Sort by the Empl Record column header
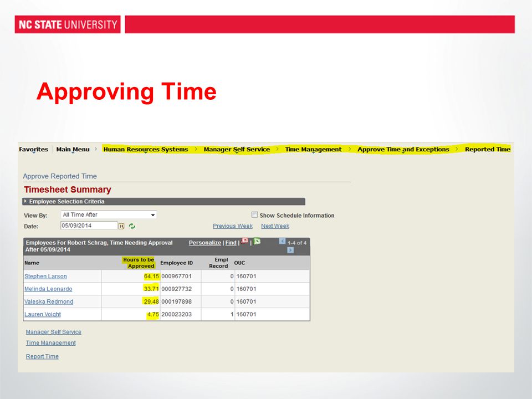Viewport: 532px width, 399px height. click(218, 263)
